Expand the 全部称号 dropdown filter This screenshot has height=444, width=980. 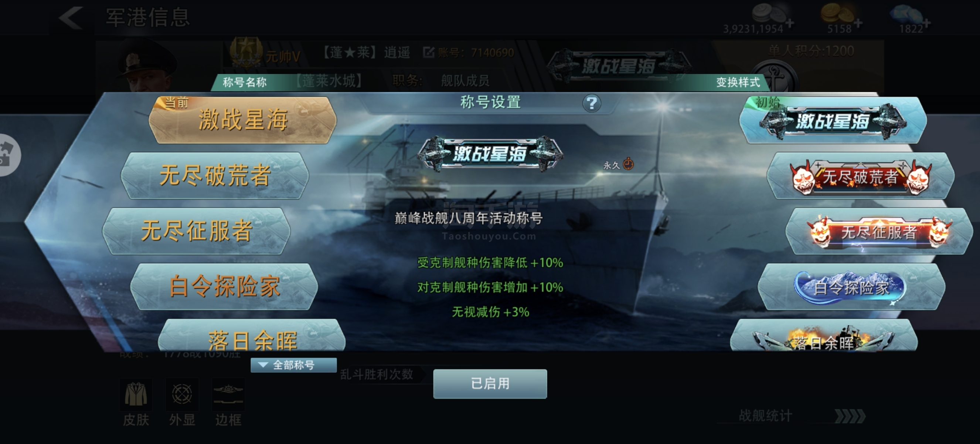(x=293, y=365)
